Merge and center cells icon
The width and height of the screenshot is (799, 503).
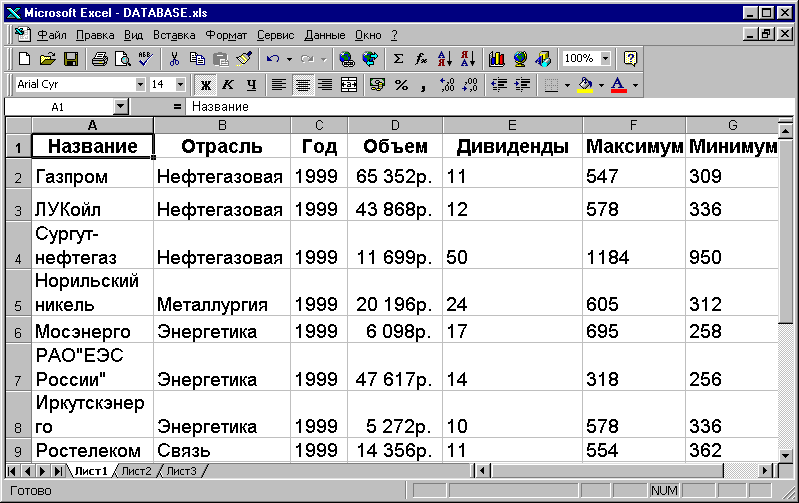point(349,85)
